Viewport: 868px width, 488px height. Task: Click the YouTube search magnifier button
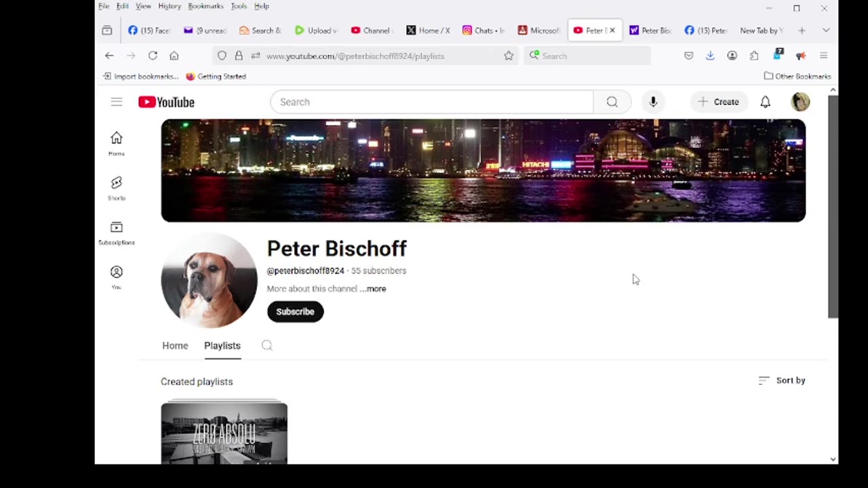[x=612, y=102]
